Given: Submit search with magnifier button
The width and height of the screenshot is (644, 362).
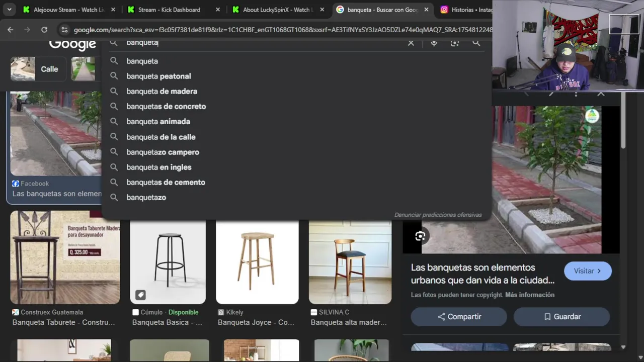Looking at the screenshot, I should click(476, 43).
